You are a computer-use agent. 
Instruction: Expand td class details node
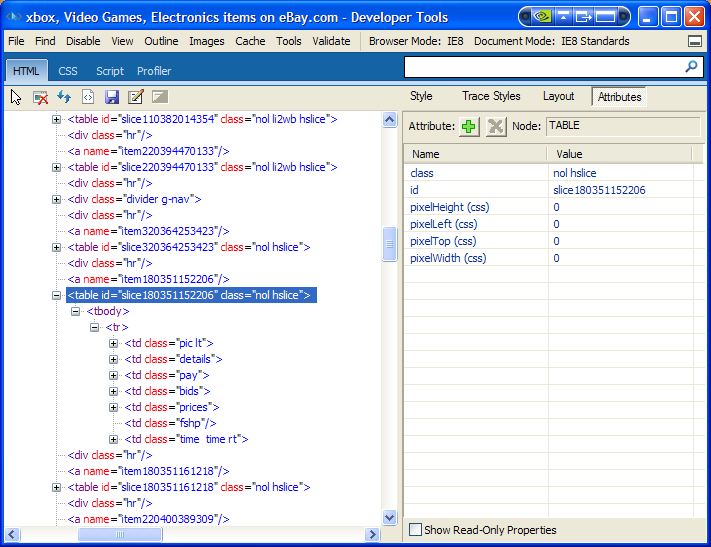pyautogui.click(x=113, y=360)
